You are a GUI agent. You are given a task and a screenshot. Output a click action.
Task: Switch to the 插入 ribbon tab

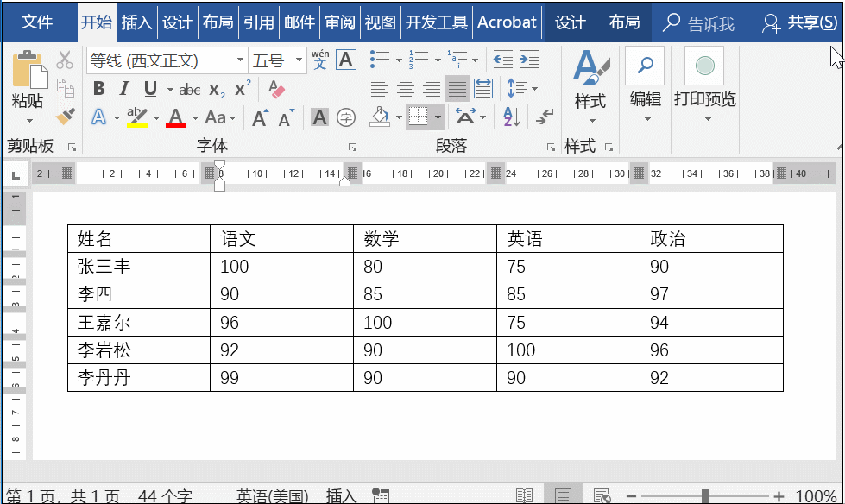tap(138, 22)
